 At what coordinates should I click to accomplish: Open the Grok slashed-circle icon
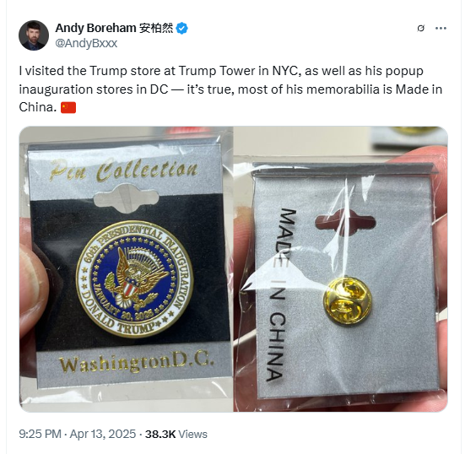click(x=421, y=28)
